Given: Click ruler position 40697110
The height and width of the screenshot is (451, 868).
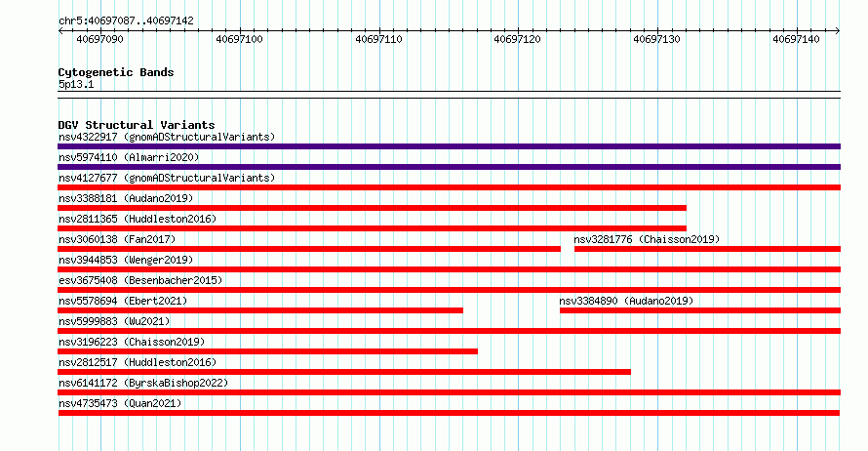Looking at the screenshot, I should point(378,39).
